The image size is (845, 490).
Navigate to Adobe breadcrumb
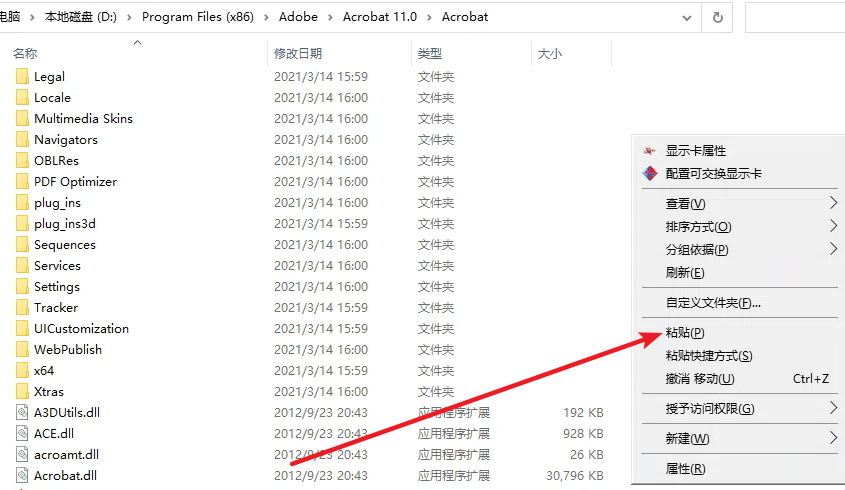pyautogui.click(x=298, y=17)
